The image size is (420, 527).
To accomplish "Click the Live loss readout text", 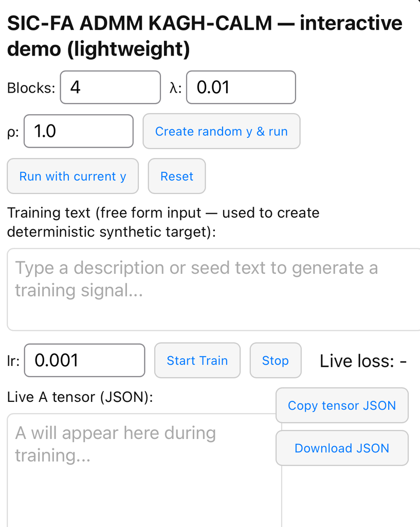I will (x=363, y=361).
